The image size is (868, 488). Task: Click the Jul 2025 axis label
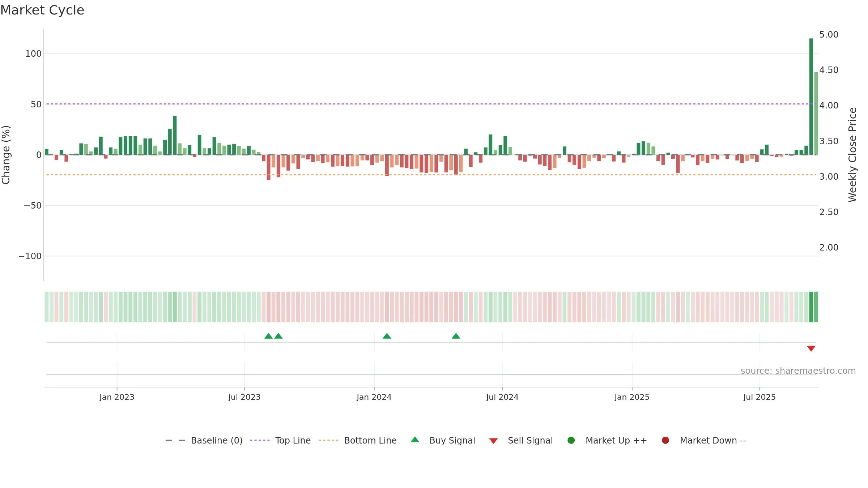pos(759,397)
